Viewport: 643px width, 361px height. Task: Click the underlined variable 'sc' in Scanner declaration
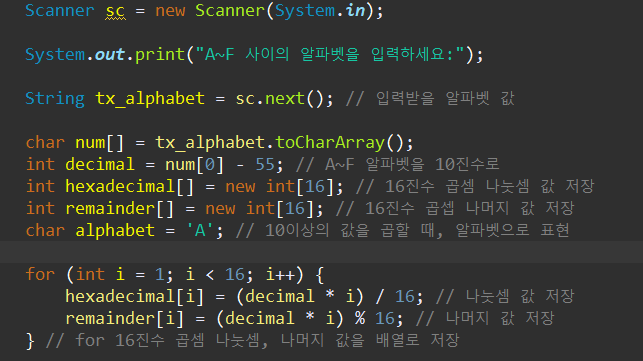click(x=116, y=11)
